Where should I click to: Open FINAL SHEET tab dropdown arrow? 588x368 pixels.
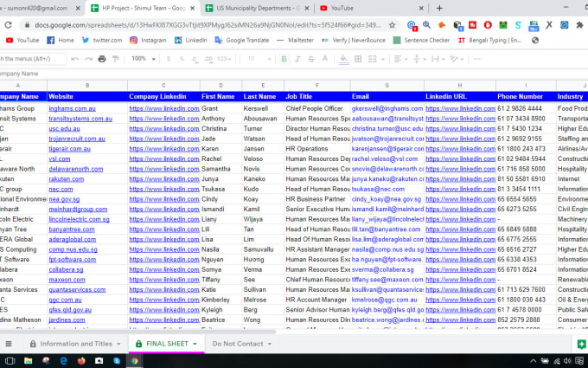coord(195,344)
